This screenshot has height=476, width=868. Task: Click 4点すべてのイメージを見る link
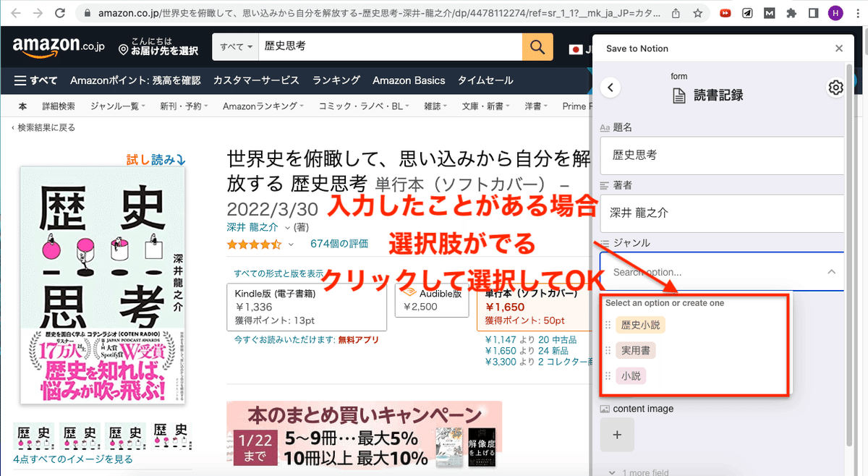pos(73,459)
